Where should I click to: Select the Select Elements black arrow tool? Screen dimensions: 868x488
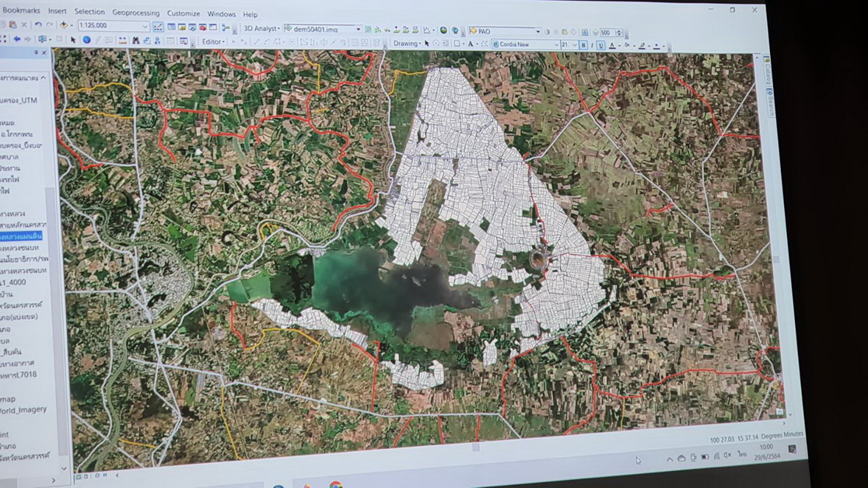pos(72,40)
